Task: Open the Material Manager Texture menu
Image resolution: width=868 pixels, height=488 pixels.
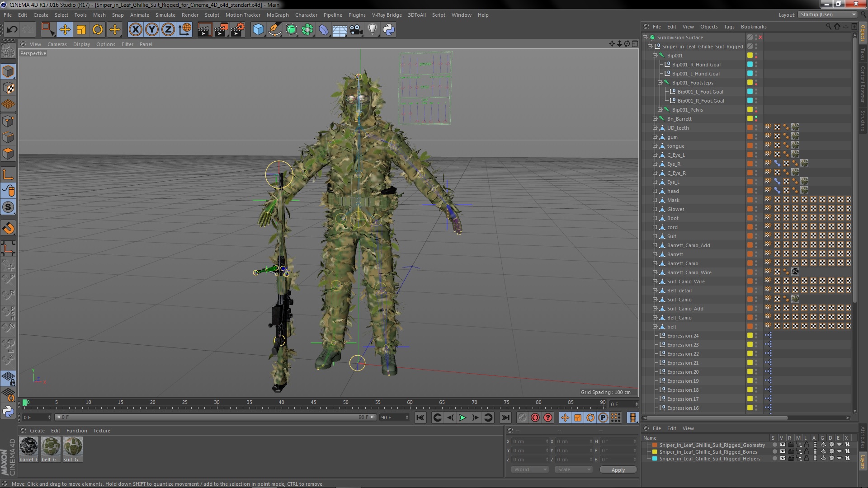Action: [x=101, y=431]
